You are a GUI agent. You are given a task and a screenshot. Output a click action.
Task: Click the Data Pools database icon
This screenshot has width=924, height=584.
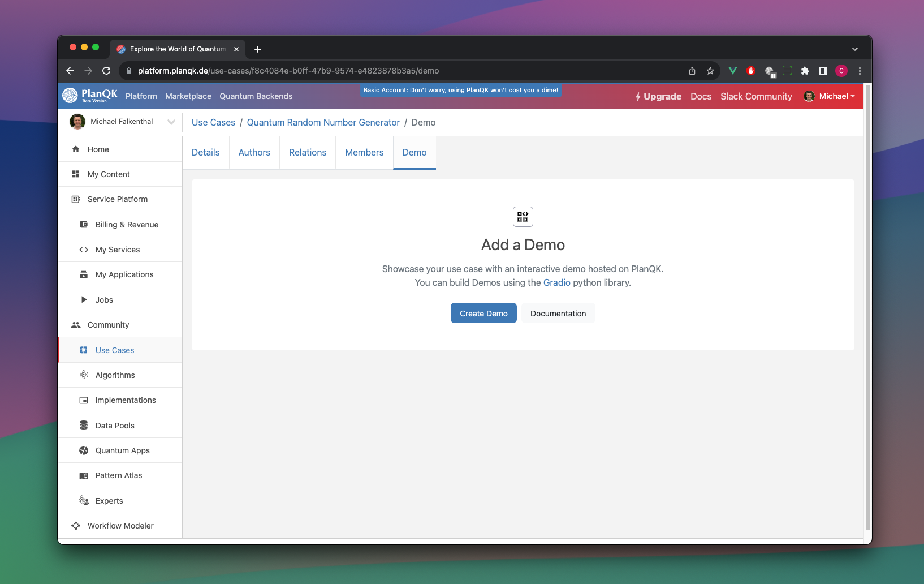84,426
